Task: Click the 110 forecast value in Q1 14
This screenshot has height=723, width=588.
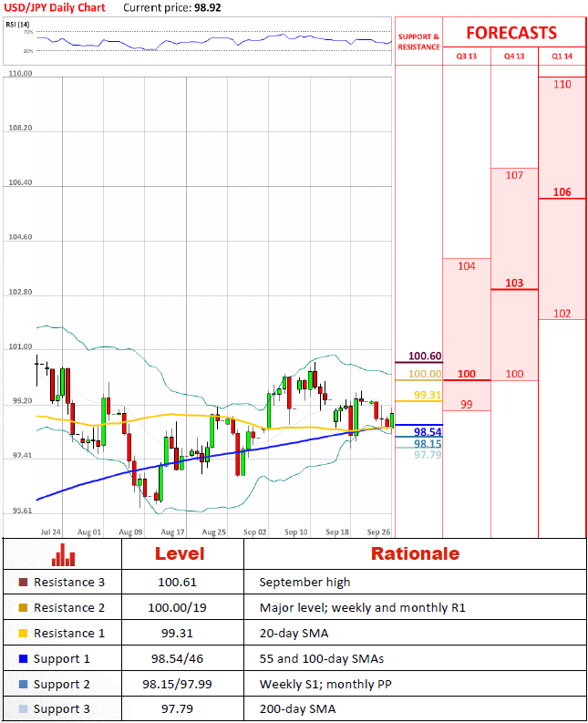Action: pos(562,85)
